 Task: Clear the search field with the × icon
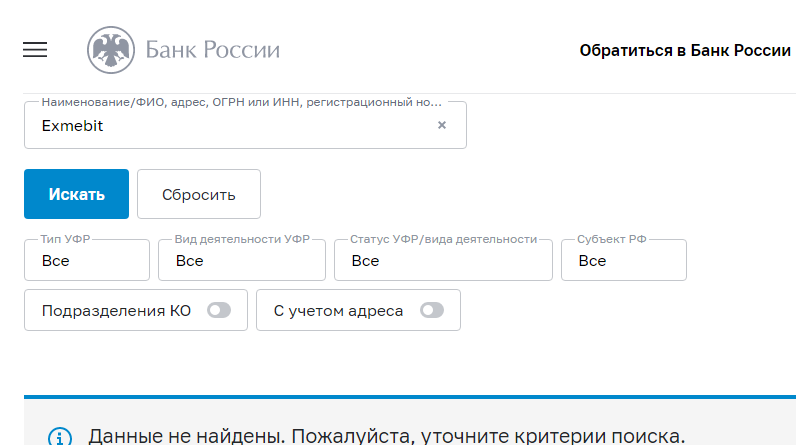(442, 126)
